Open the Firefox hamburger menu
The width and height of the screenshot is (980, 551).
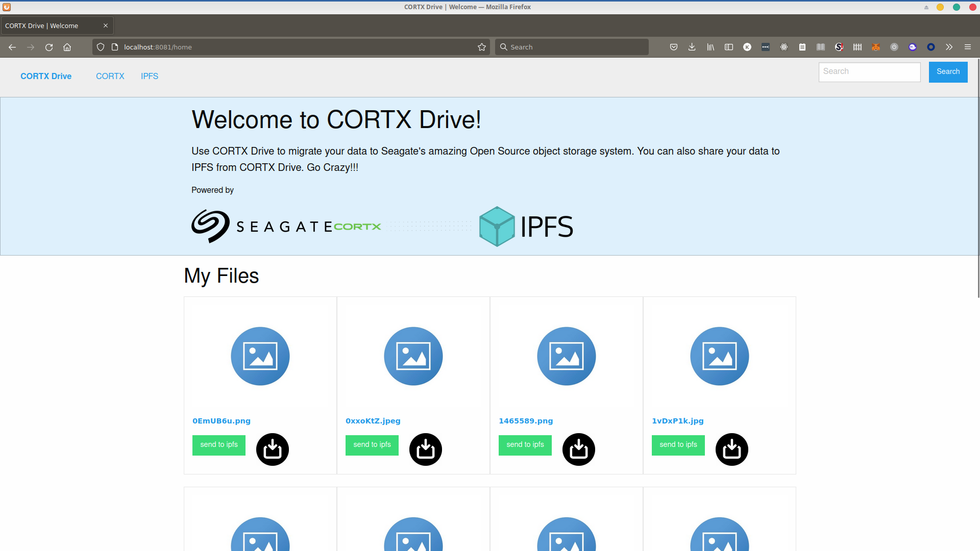pos(967,47)
